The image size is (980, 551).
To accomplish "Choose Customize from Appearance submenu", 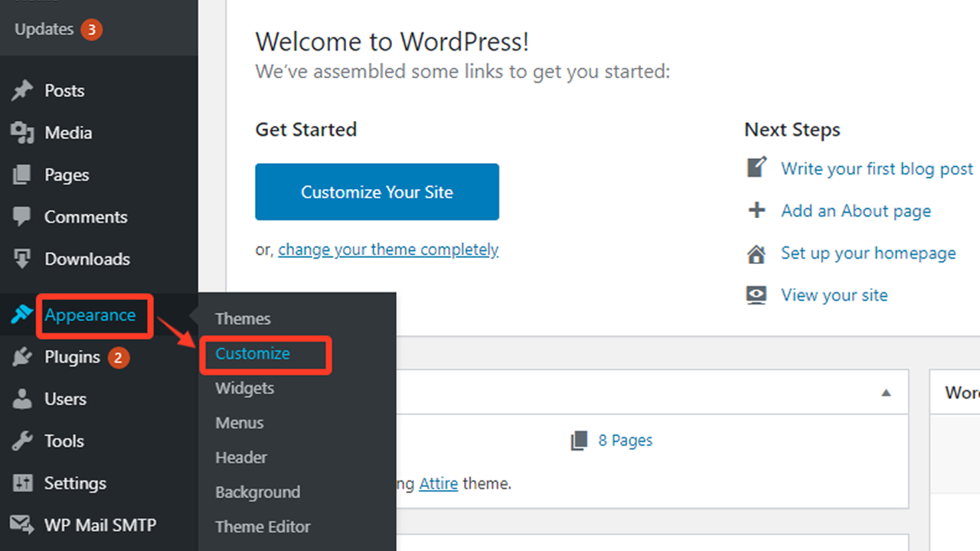I will coord(253,354).
